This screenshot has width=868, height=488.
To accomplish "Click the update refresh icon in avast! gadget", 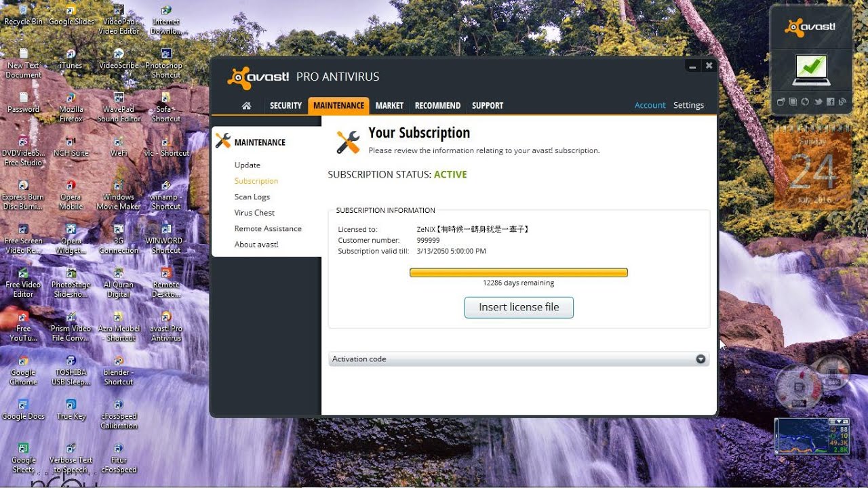I will [x=805, y=102].
